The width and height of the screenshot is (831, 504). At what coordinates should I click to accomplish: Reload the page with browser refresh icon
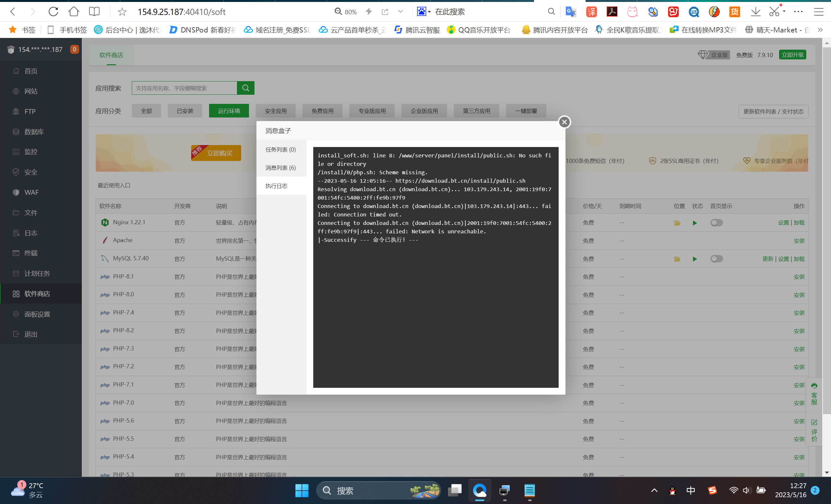53,11
